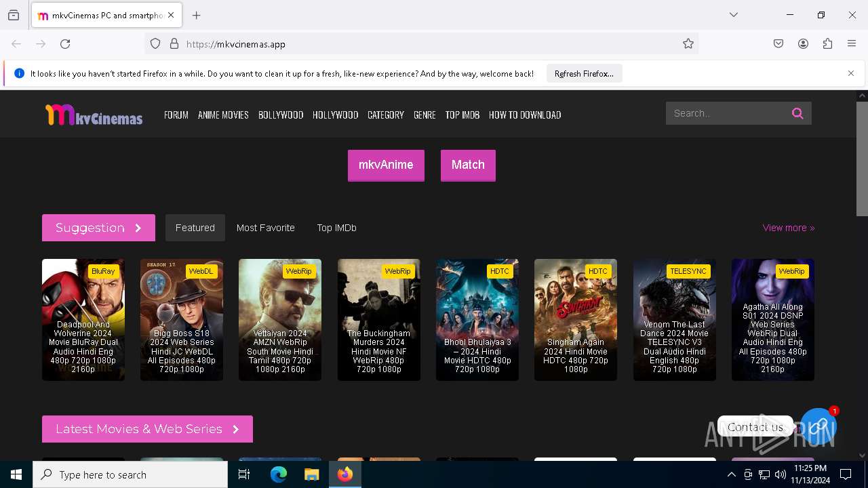This screenshot has width=868, height=488.
Task: Open File Explorer from taskbar
Action: point(311,474)
